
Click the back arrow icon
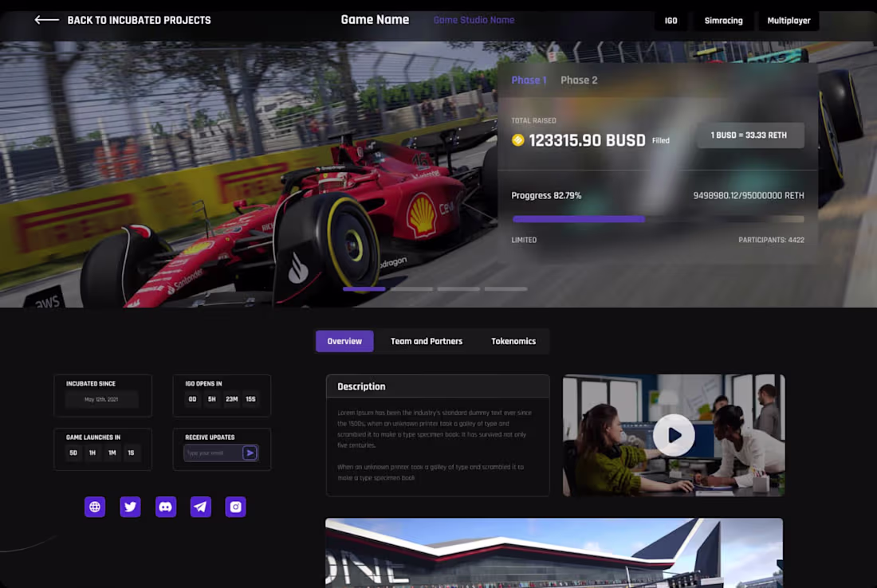point(46,20)
